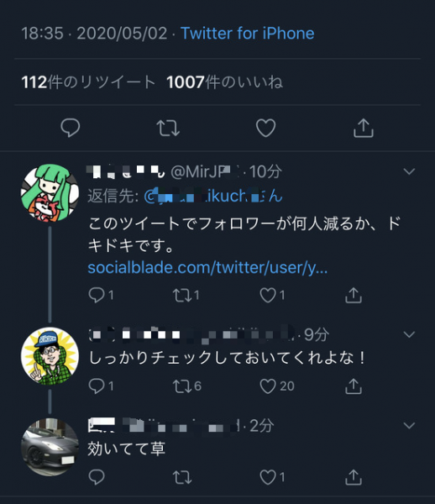Tap the main tweet's reply bubble icon
The width and height of the screenshot is (435, 504).
pyautogui.click(x=70, y=128)
